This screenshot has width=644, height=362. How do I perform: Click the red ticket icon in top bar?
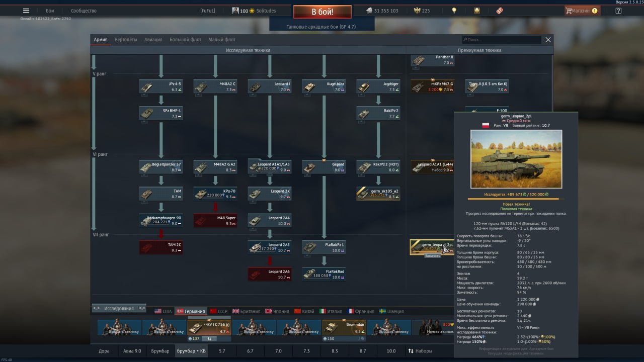499,11
